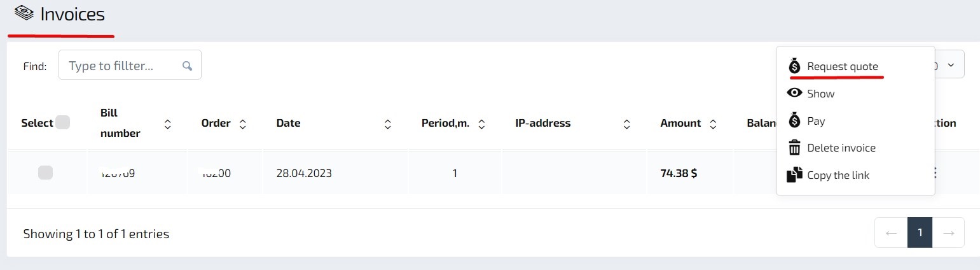
Task: Click the next page arrow button
Action: pyautogui.click(x=948, y=232)
